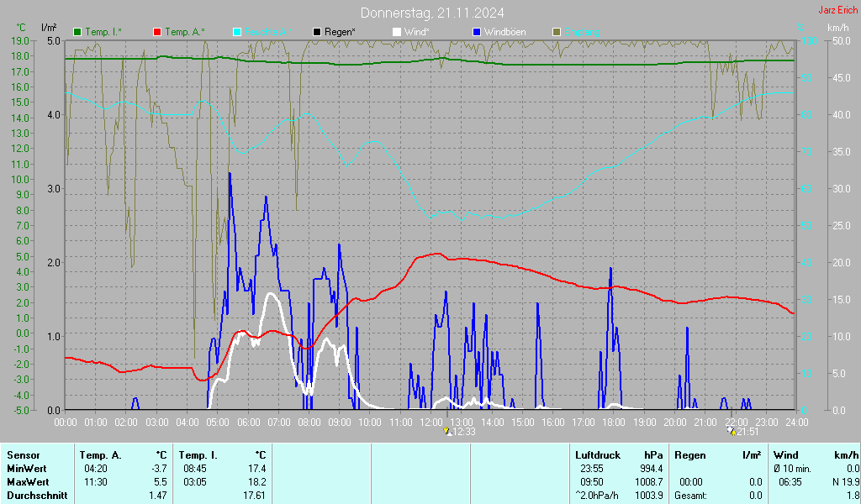Click the 'Wind' table column header
Image resolution: width=861 pixels, height=504 pixels.
pyautogui.click(x=786, y=455)
